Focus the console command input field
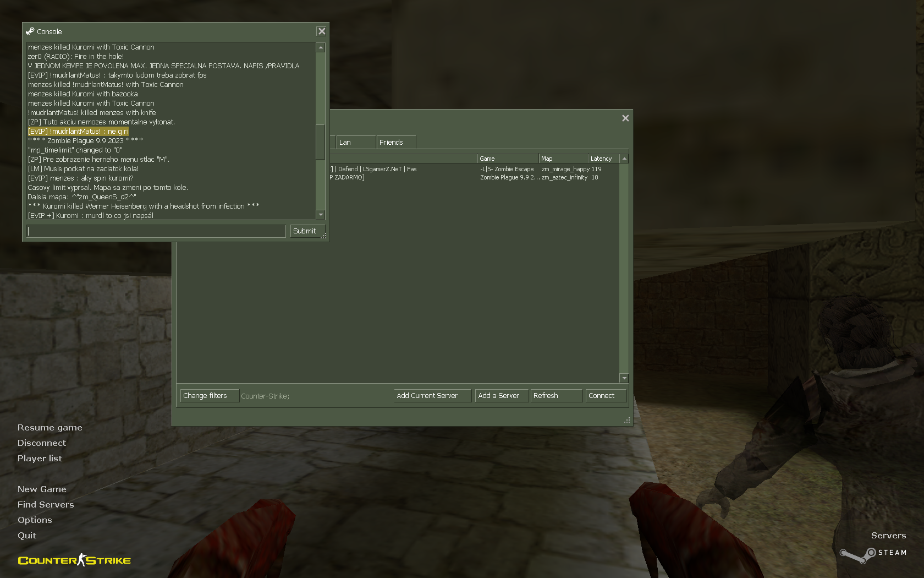The height and width of the screenshot is (578, 924). (156, 231)
